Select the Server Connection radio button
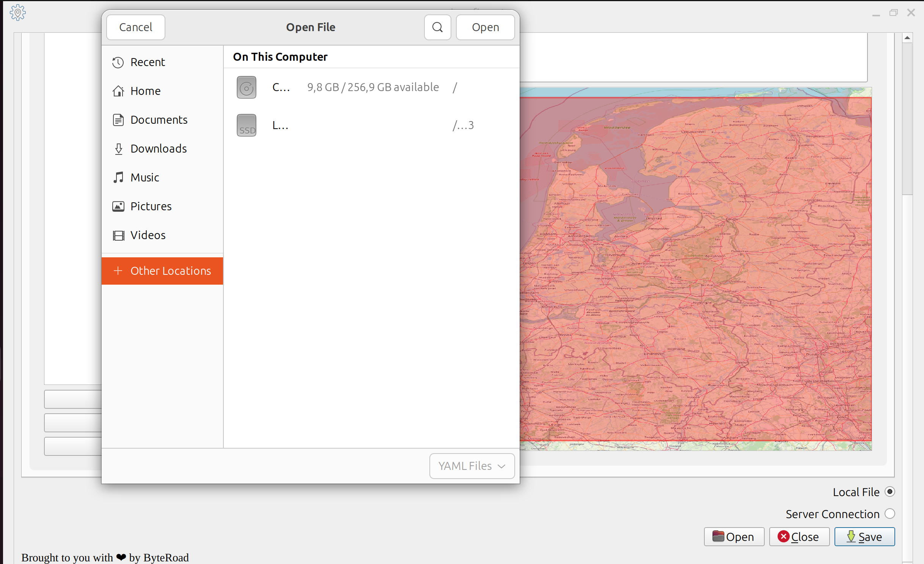 (889, 514)
